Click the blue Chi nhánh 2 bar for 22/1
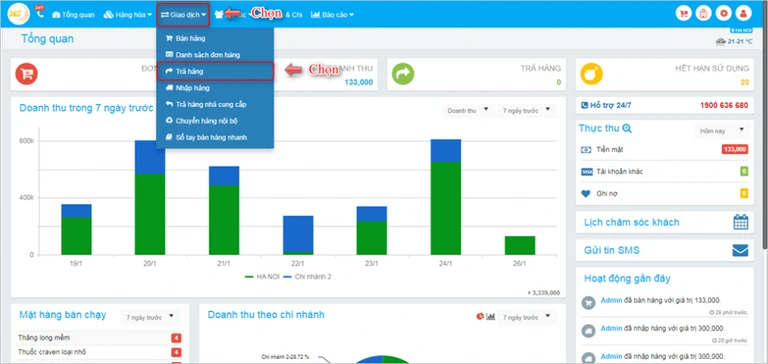This screenshot has height=364, width=768. coord(298,234)
